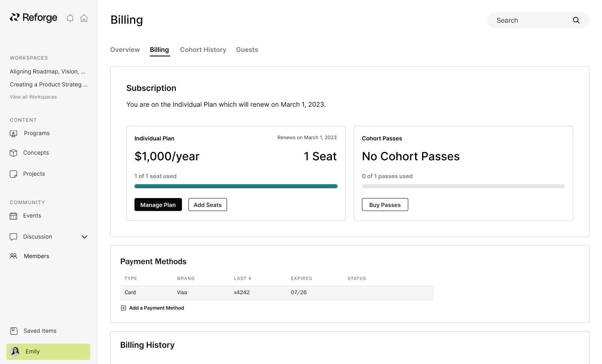Click the Add a Payment Method link

(156, 308)
